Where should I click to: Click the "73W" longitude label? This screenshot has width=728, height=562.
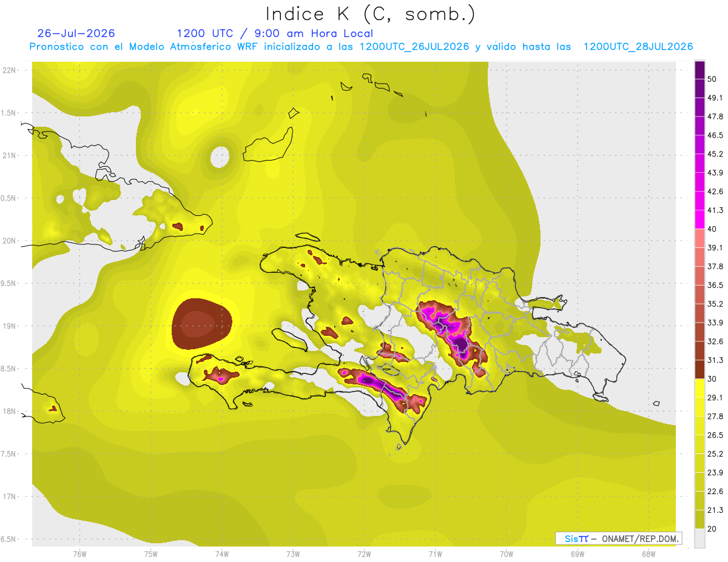pyautogui.click(x=293, y=554)
